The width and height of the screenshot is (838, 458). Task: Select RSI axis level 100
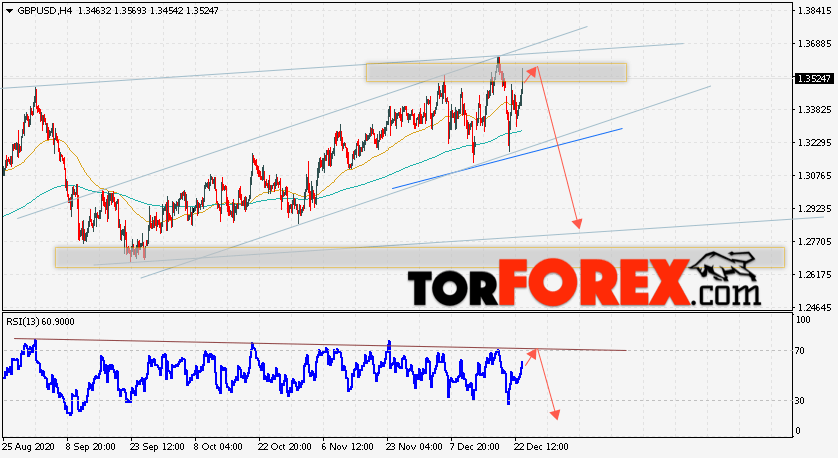(803, 320)
